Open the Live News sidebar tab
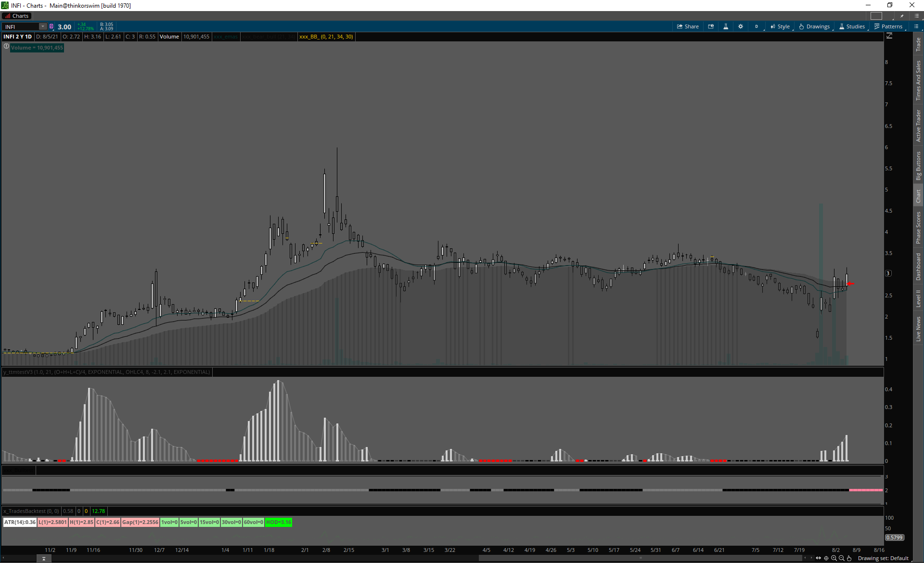 click(x=918, y=329)
